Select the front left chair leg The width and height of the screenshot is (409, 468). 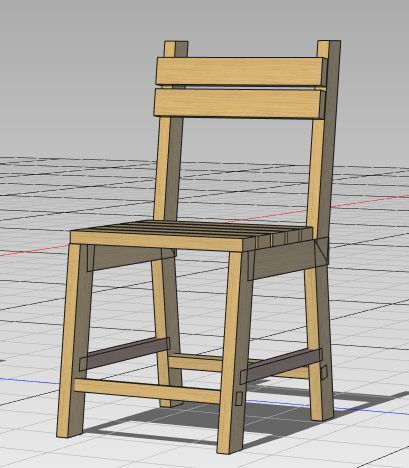pos(75,340)
